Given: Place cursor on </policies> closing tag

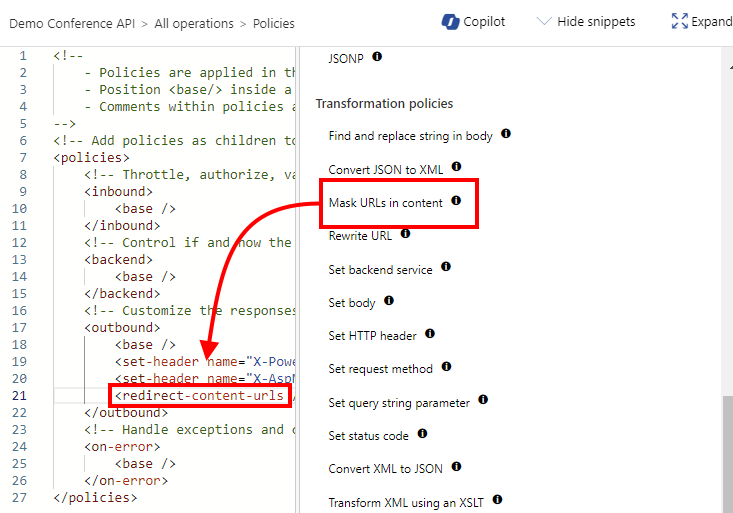Looking at the screenshot, I should click(95, 498).
